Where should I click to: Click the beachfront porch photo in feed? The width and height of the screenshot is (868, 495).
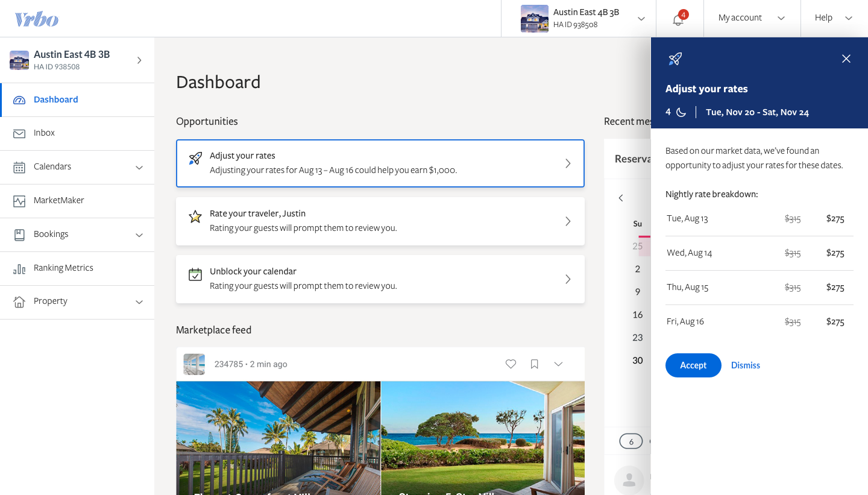tap(278, 438)
